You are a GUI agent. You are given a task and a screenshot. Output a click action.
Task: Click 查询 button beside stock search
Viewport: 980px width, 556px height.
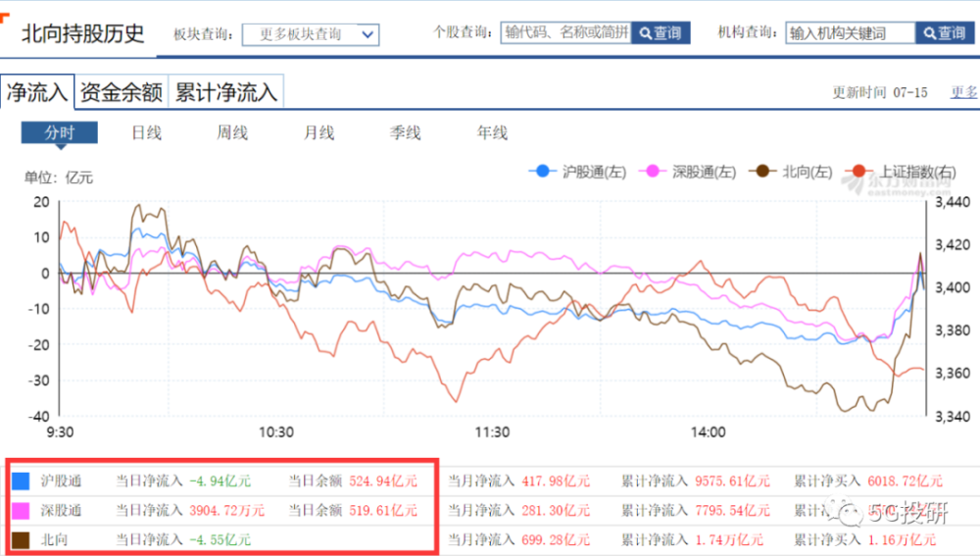[661, 32]
